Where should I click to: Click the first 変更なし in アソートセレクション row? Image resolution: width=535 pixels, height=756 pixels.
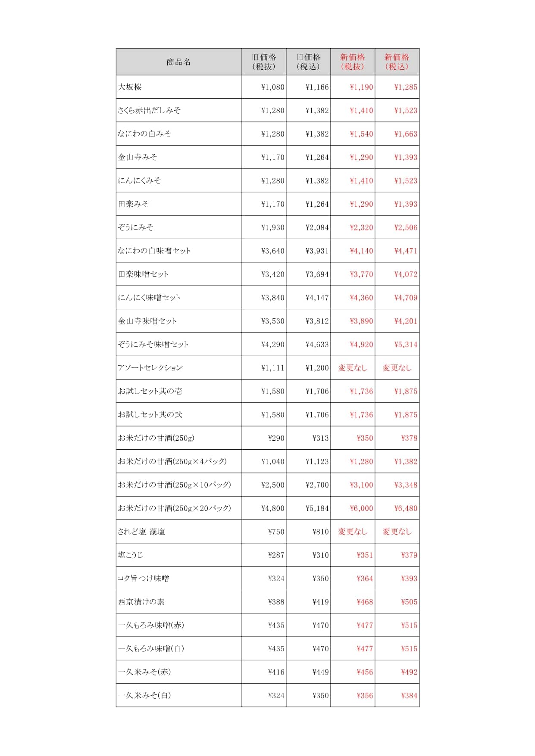click(353, 368)
